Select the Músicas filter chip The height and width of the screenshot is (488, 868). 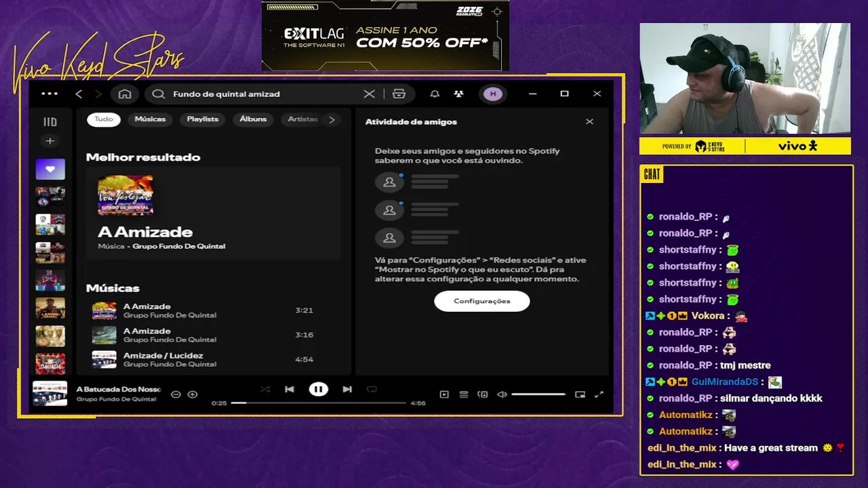click(150, 119)
